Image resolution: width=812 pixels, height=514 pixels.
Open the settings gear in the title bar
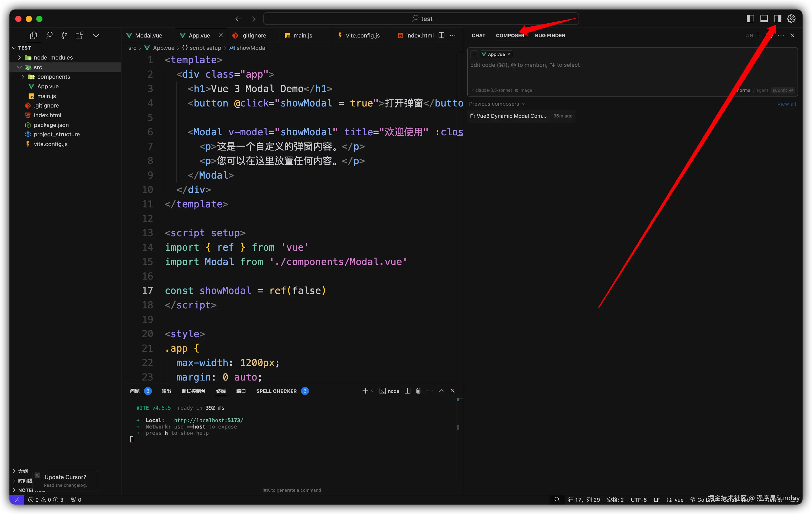pyautogui.click(x=791, y=19)
